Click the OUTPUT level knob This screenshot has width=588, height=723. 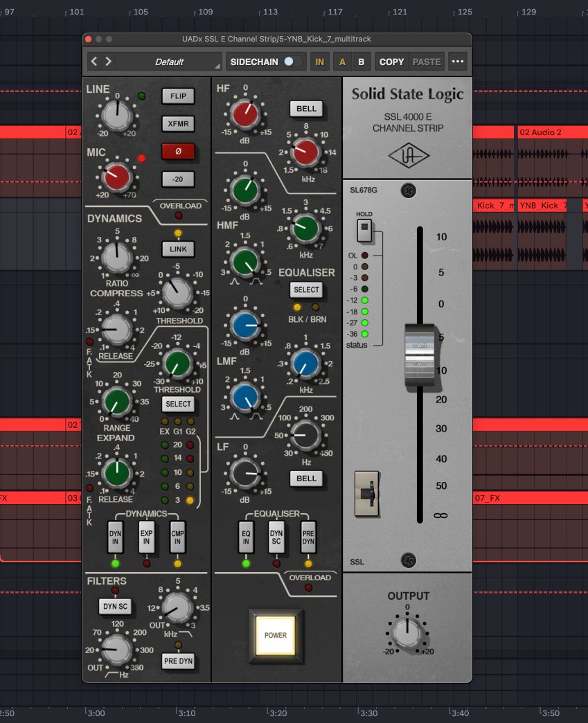click(408, 632)
